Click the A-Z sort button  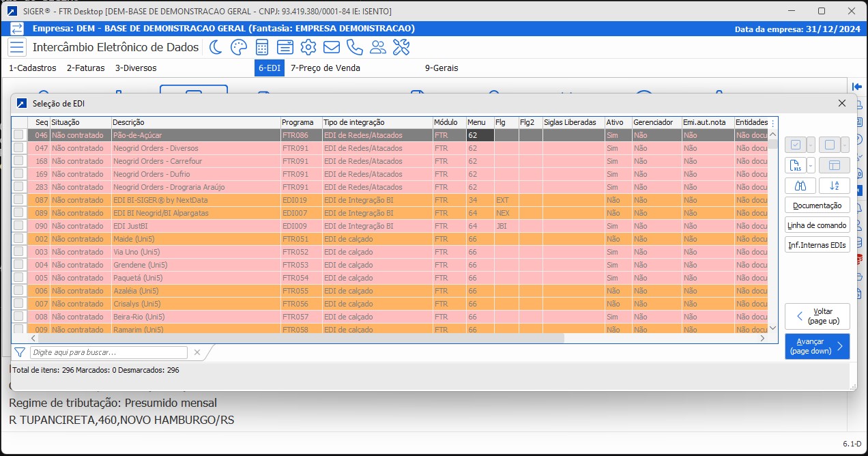(x=834, y=185)
